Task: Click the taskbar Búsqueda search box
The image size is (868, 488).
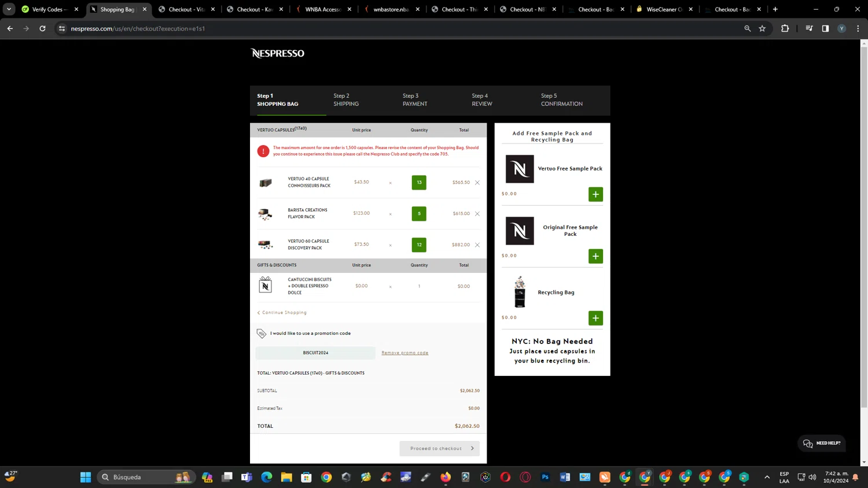Action: coord(146,477)
